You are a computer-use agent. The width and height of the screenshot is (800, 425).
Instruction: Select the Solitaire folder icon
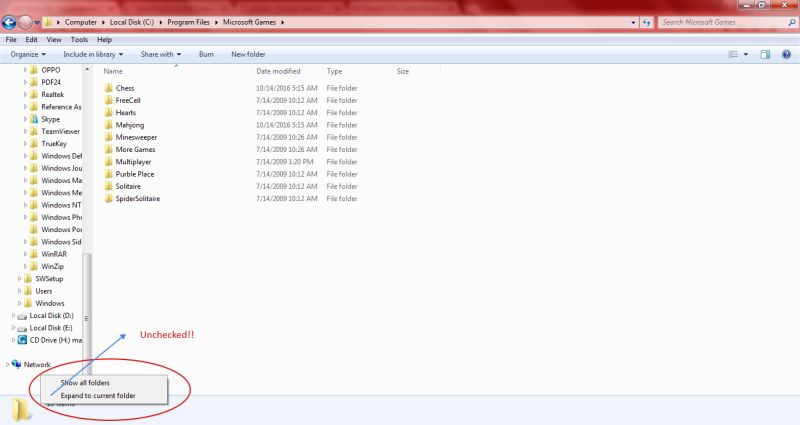coord(108,186)
